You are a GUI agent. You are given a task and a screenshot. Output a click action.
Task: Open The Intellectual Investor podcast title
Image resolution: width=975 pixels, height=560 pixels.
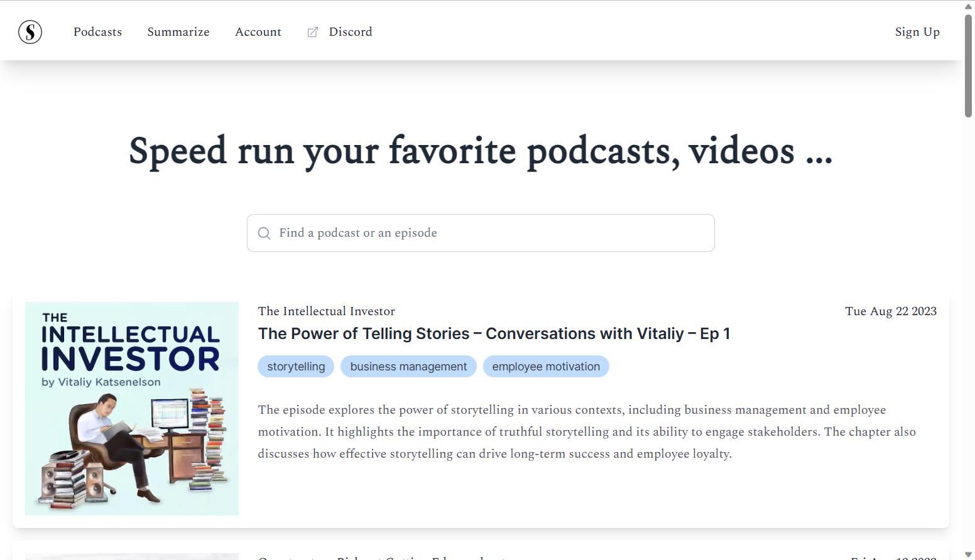coord(326,311)
